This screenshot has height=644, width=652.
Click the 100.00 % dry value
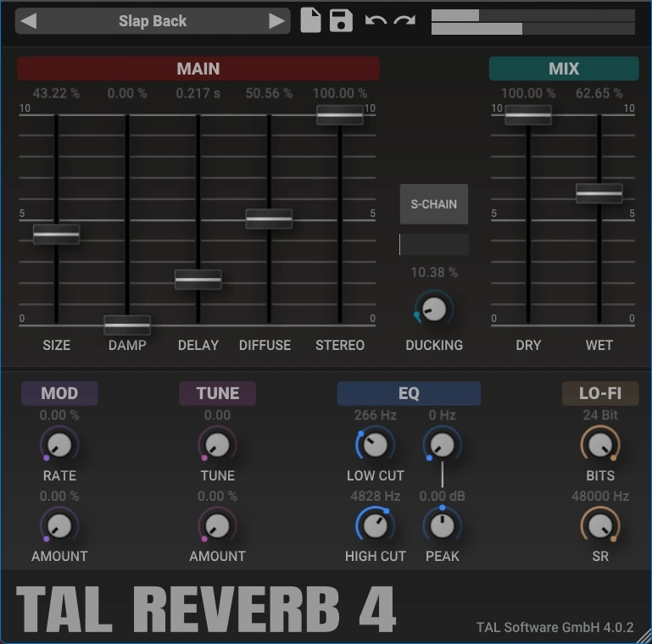tap(528, 93)
